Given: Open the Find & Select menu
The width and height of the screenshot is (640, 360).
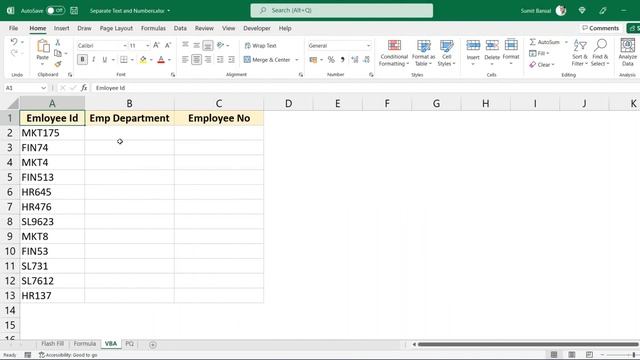Looking at the screenshot, I should [x=600, y=53].
